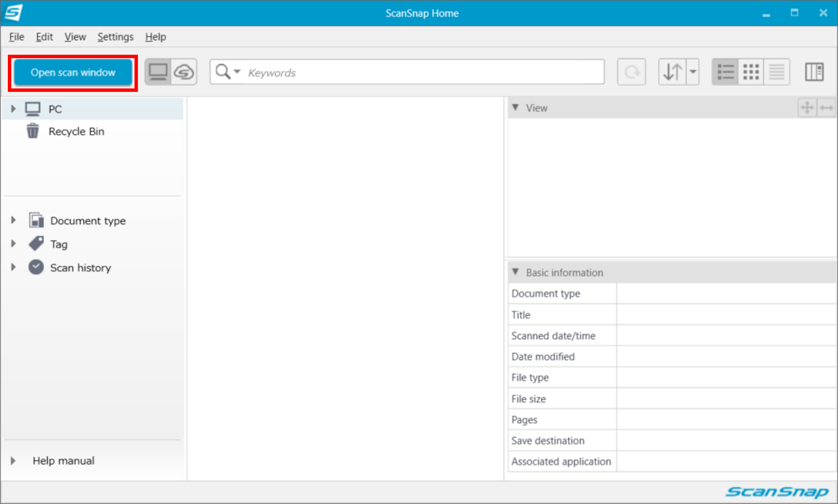The width and height of the screenshot is (838, 504).
Task: Expand the Tag node arrow
Action: pyautogui.click(x=13, y=244)
